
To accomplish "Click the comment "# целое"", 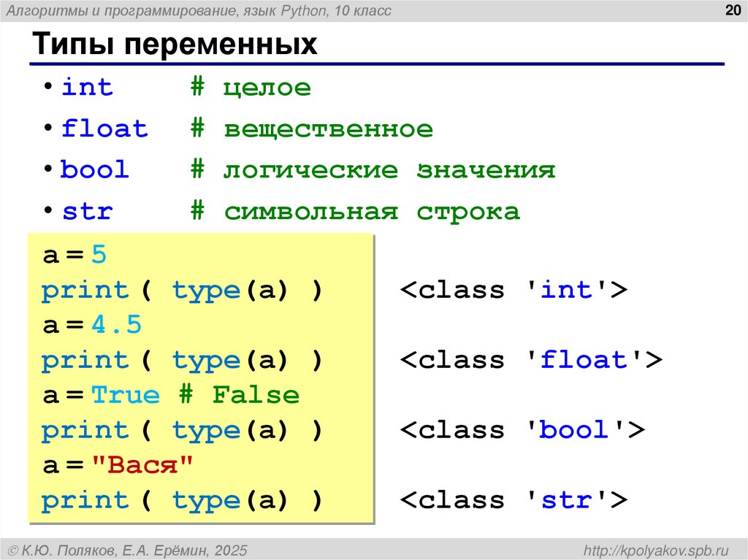I will (x=251, y=88).
